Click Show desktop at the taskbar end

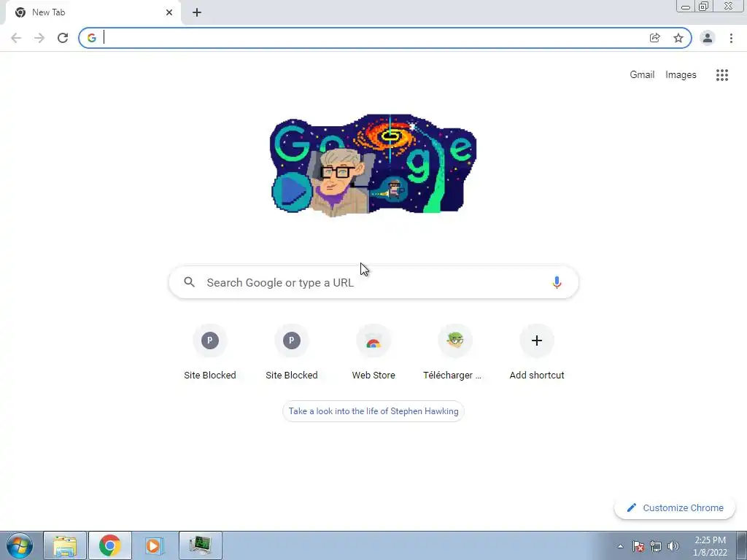click(x=742, y=545)
